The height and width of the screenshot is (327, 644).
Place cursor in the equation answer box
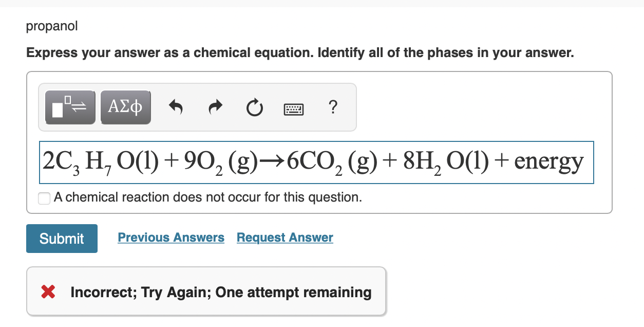tap(316, 162)
